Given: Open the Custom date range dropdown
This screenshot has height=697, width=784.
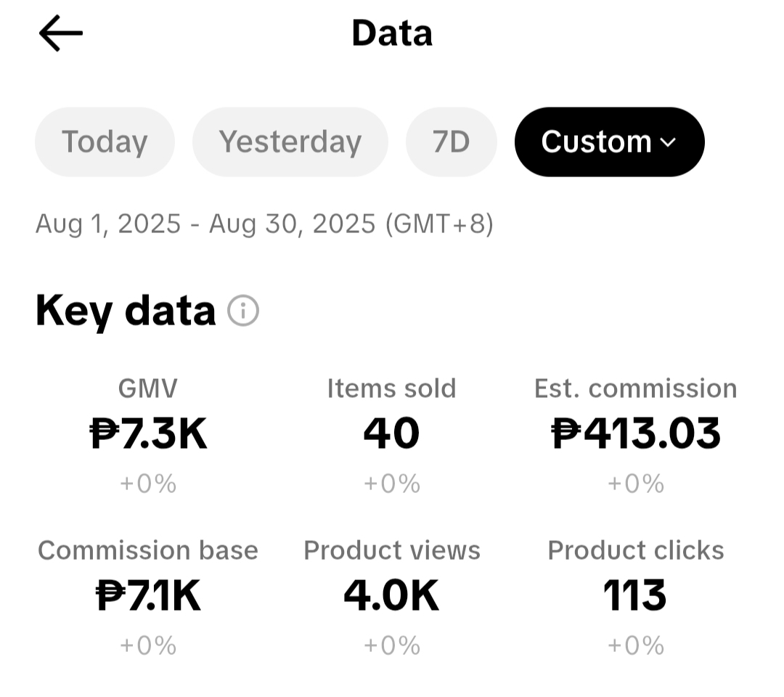Looking at the screenshot, I should [610, 142].
